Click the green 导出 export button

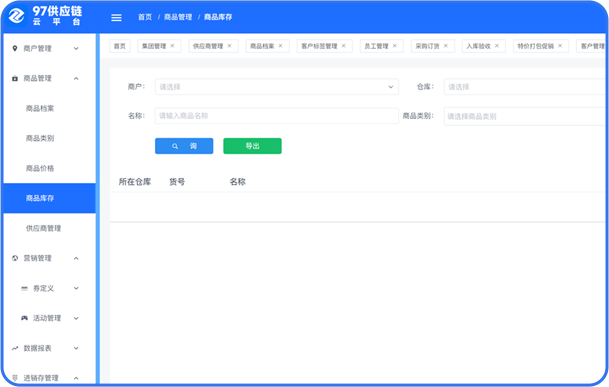pyautogui.click(x=252, y=146)
